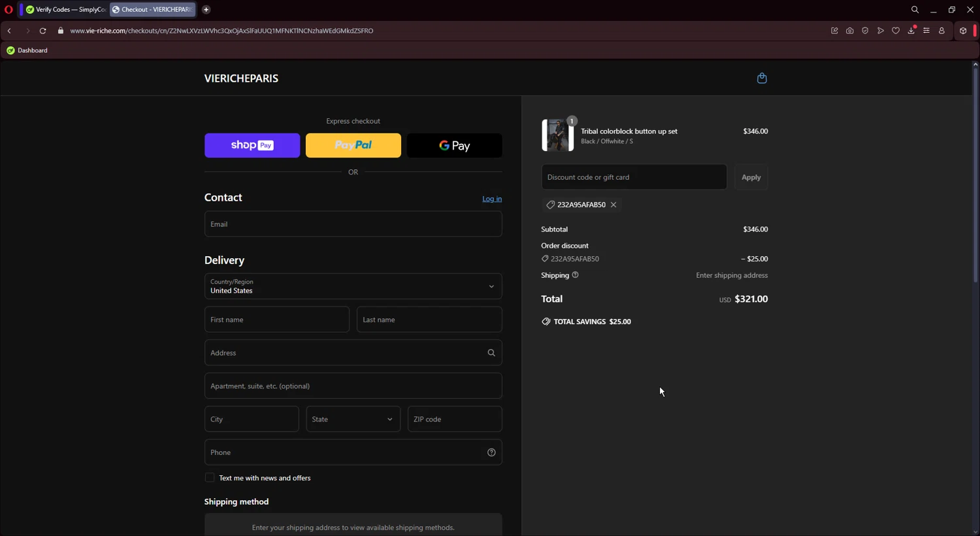Open the send/flow arrow icon
Viewport: 980px width, 536px height.
881,31
